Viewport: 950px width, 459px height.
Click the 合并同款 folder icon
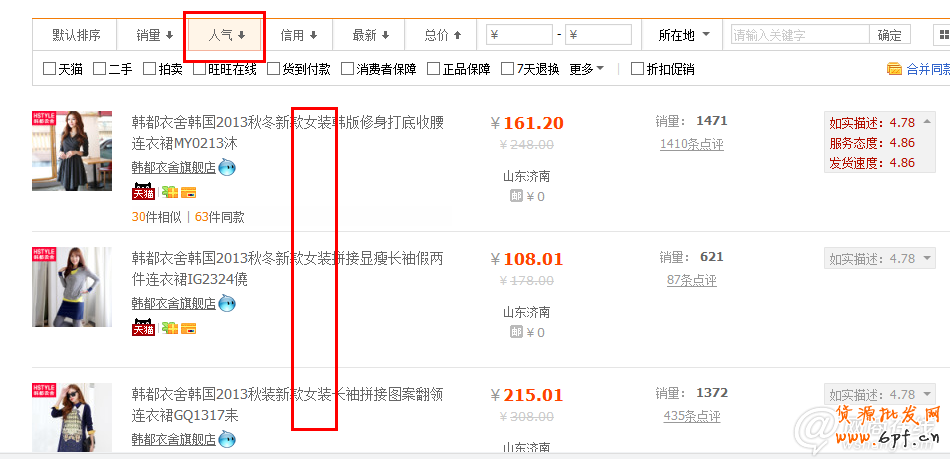[894, 69]
